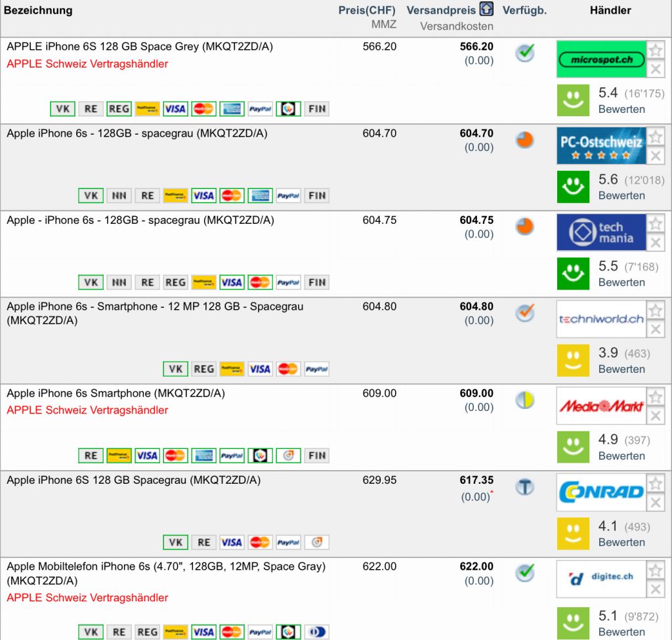Open the tech mania merchant logo
The height and width of the screenshot is (640, 672).
(601, 232)
